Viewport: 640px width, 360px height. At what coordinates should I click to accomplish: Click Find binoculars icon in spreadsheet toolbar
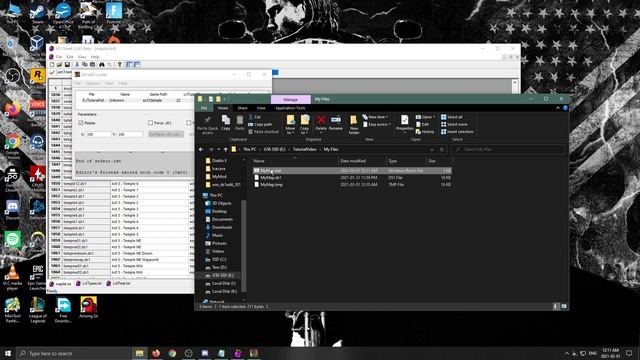(102, 64)
